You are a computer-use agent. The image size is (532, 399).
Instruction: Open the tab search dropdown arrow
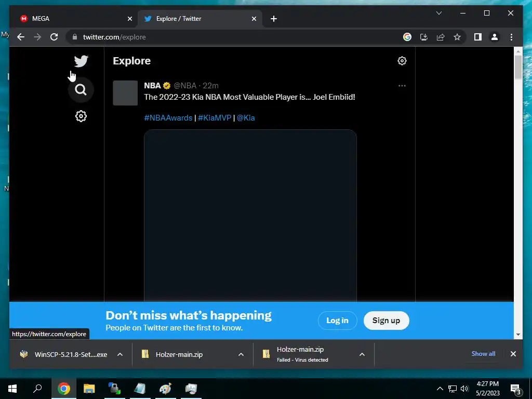point(438,13)
